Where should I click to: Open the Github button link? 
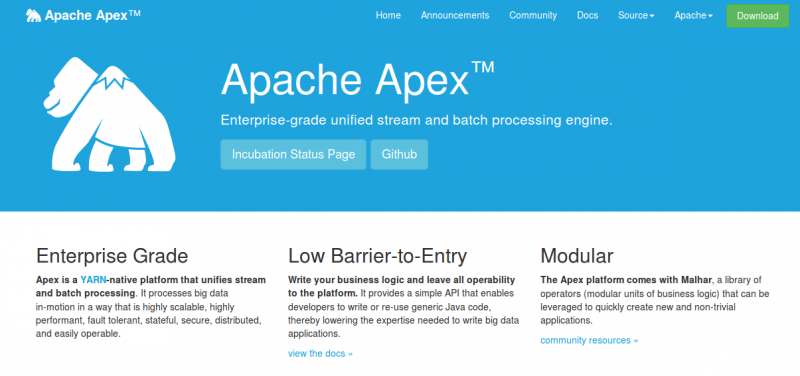point(399,155)
